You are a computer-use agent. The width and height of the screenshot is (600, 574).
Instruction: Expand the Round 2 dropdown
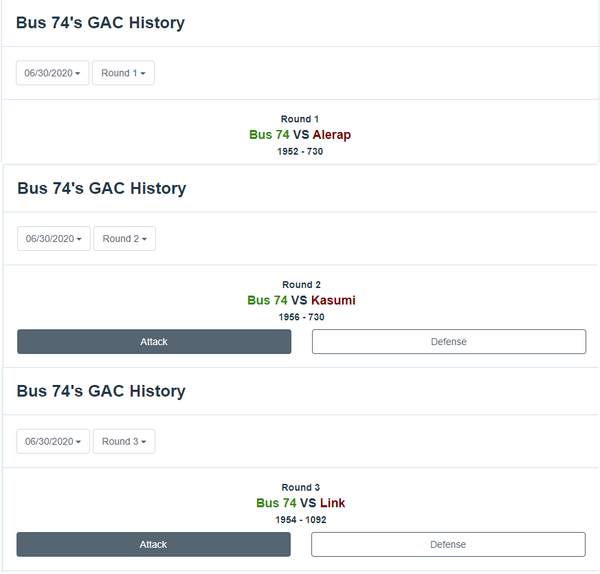[124, 239]
